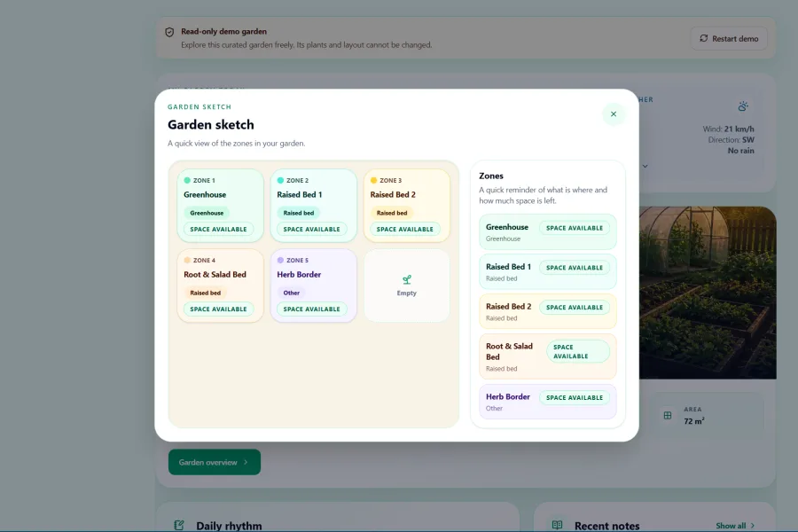Select the Zone 1 Greenhouse card

click(x=221, y=205)
